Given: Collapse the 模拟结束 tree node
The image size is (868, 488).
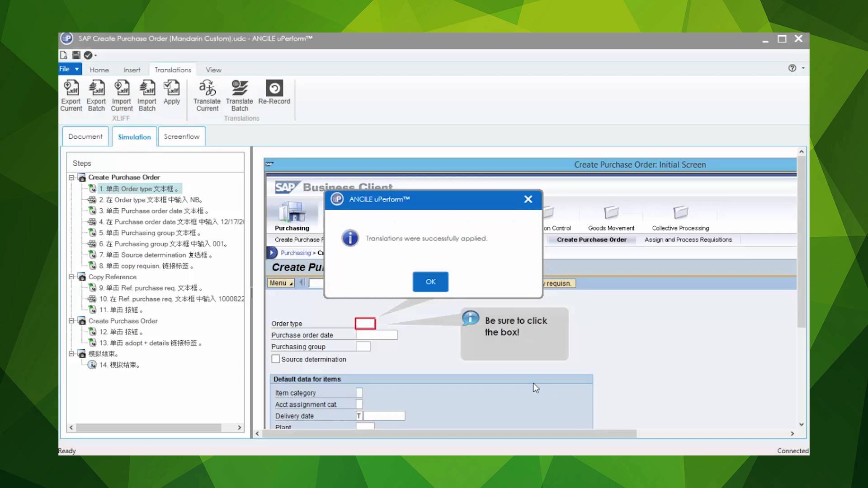Looking at the screenshot, I should click(71, 354).
